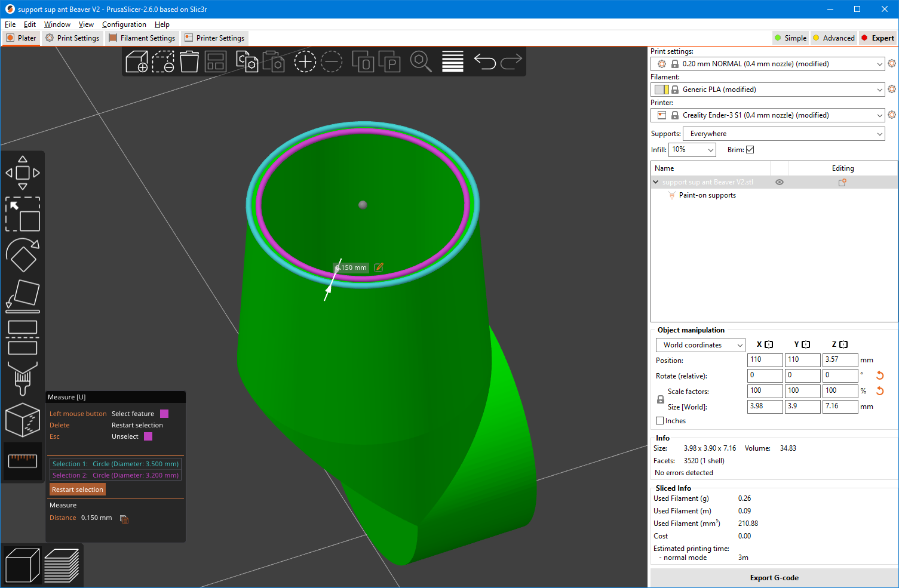Select the Place on face tool
899x588 pixels.
(x=23, y=296)
